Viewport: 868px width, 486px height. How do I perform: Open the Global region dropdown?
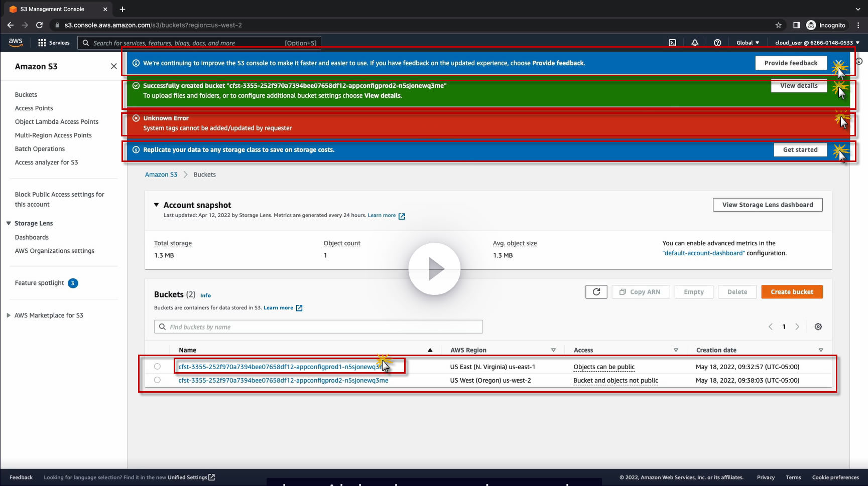pyautogui.click(x=748, y=43)
